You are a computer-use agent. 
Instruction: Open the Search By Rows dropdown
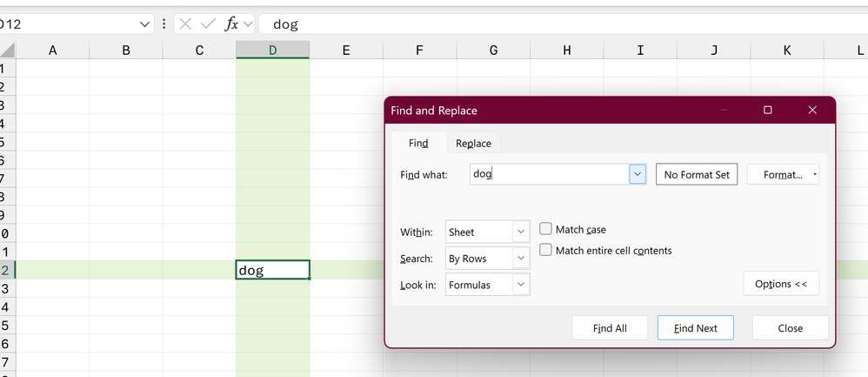click(x=521, y=259)
